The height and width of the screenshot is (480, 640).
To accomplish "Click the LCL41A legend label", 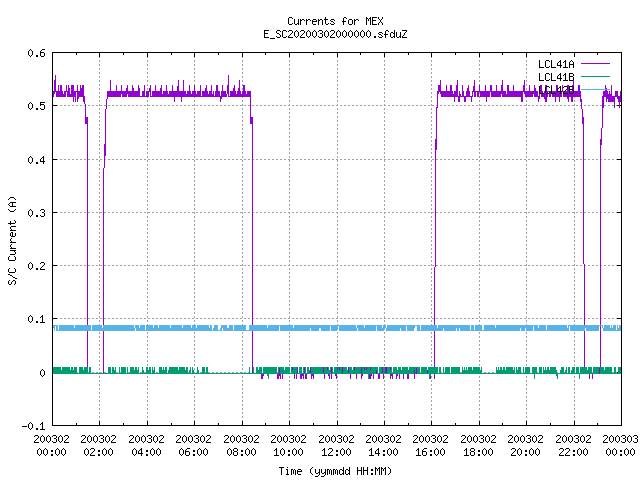I will 556,64.
